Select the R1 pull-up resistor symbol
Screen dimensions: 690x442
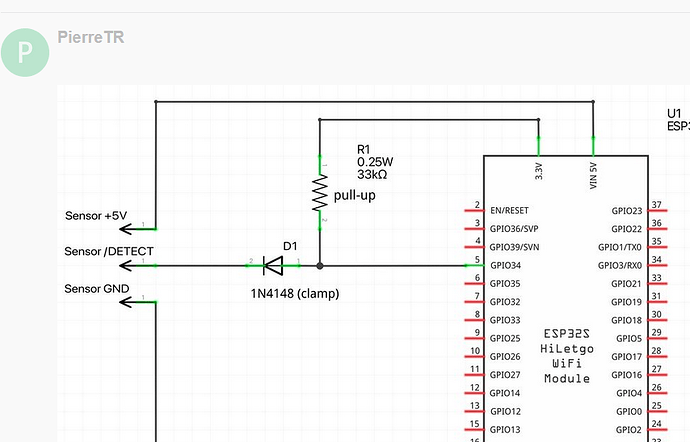click(x=320, y=193)
